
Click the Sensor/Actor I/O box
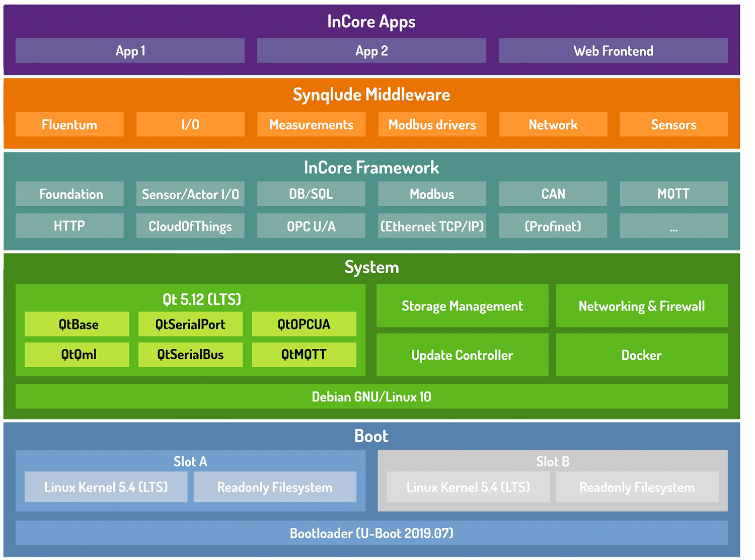click(x=190, y=194)
